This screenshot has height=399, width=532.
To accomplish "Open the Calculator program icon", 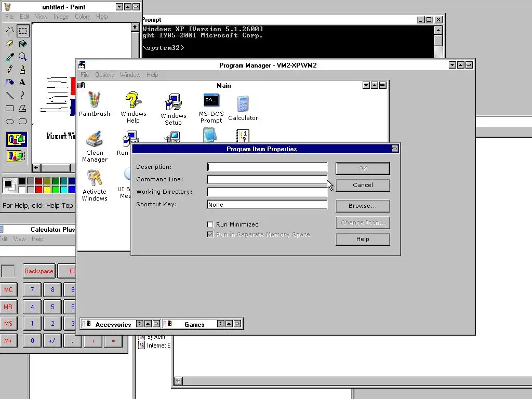I will 243,108.
